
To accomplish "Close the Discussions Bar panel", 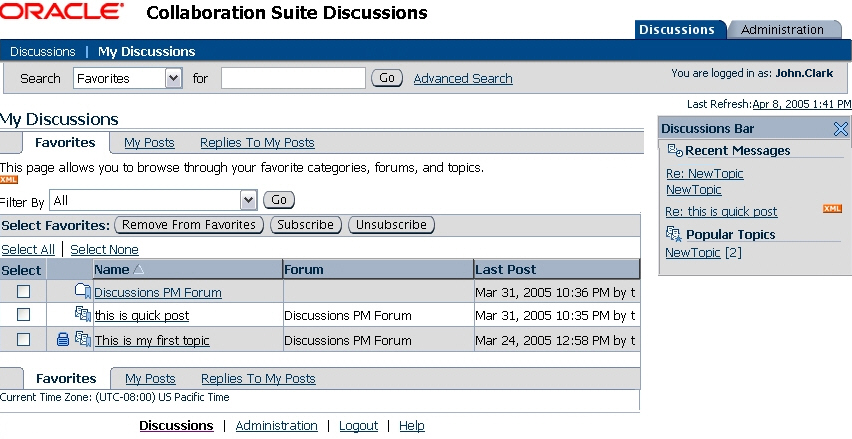I will pos(840,128).
